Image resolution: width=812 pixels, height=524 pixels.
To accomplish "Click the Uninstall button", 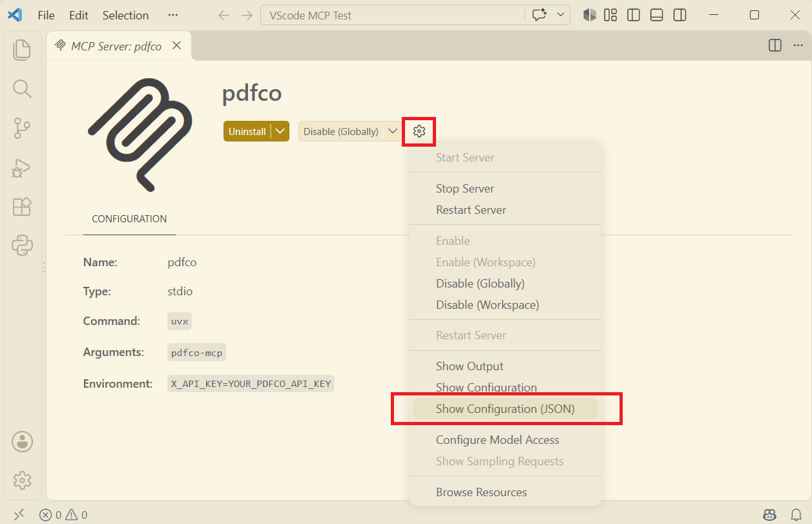I will pos(247,131).
